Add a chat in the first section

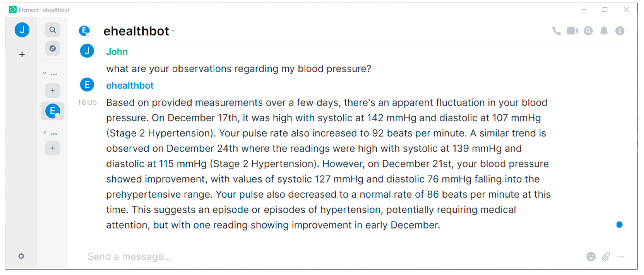click(52, 91)
